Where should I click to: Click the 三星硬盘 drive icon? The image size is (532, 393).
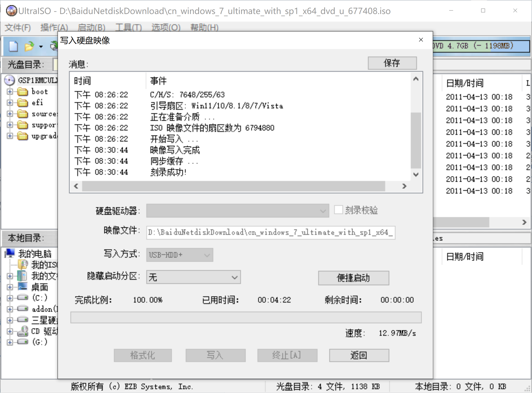click(x=22, y=320)
